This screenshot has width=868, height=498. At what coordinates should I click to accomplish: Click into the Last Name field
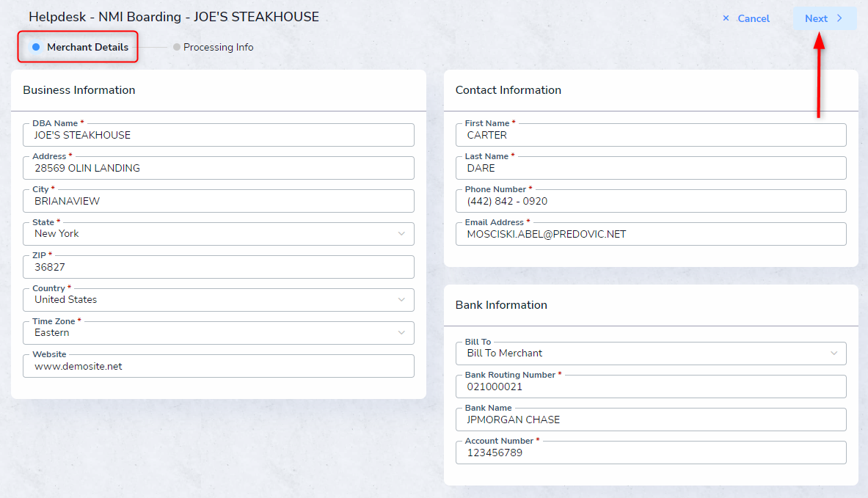click(651, 168)
